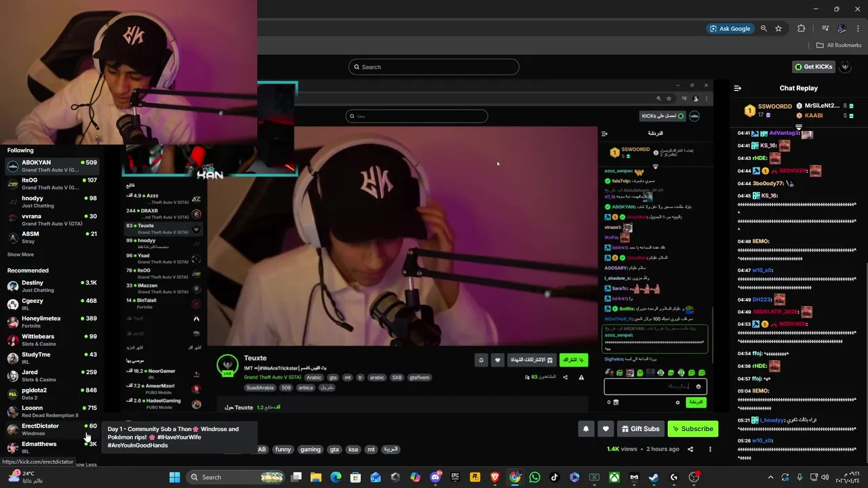The height and width of the screenshot is (488, 868).
Task: Switch to Chrome on the taskbar
Action: (515, 477)
